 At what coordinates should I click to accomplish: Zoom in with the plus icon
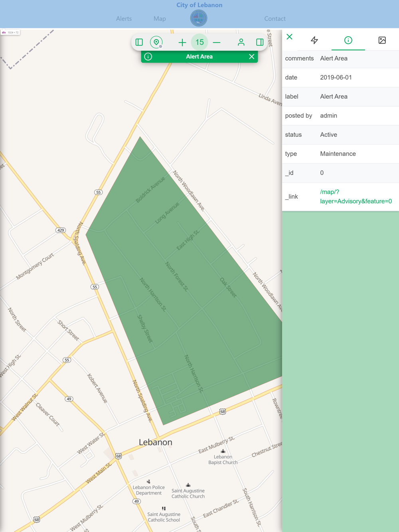coord(182,42)
